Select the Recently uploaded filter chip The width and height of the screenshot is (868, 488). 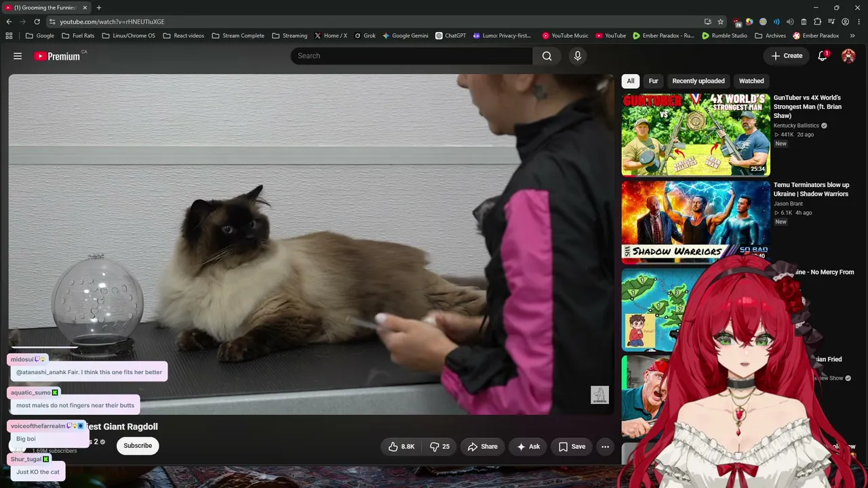tap(698, 81)
